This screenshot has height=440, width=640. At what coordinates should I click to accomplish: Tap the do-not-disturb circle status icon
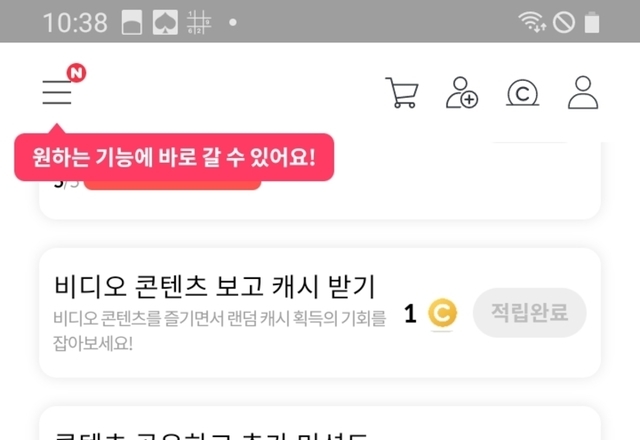pyautogui.click(x=564, y=22)
